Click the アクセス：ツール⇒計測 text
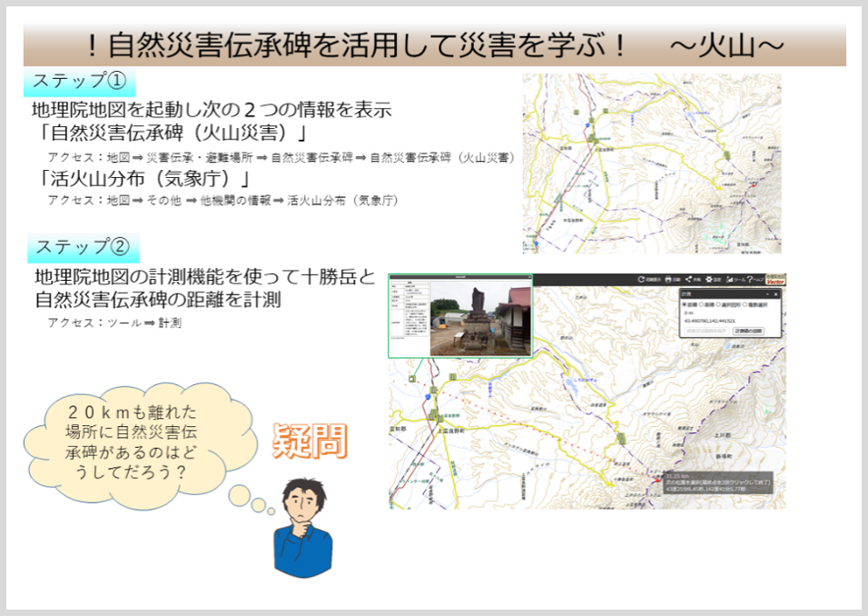 click(114, 323)
